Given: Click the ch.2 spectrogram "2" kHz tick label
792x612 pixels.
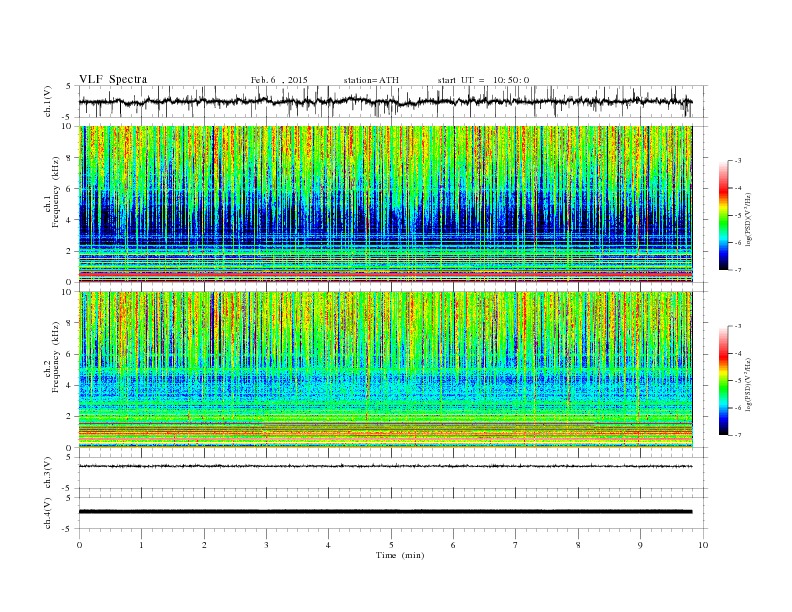Looking at the screenshot, I should pos(70,417).
